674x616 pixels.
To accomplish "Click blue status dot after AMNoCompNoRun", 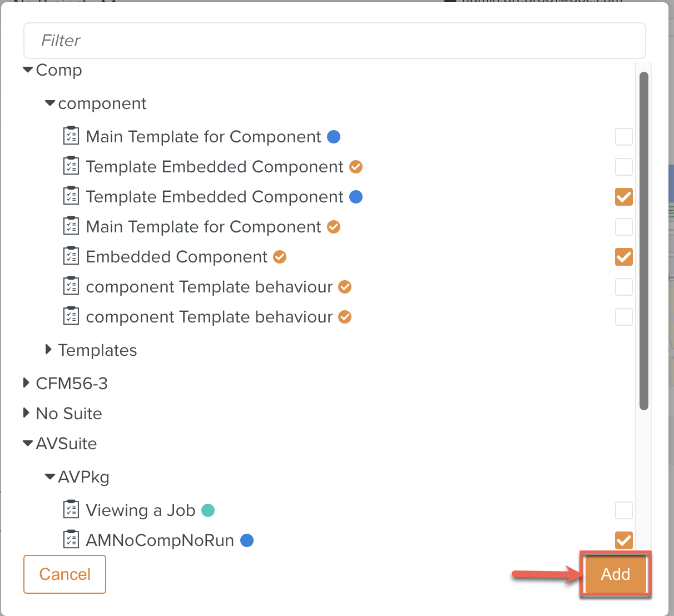I will (x=247, y=540).
